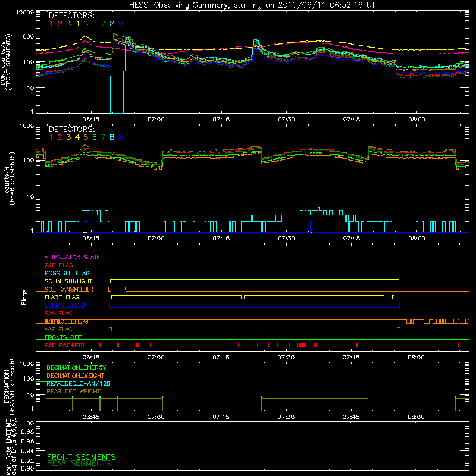The image size is (476, 476).
Task: Select the SC_TRANSMITTER flag label
Action: pyautogui.click(x=69, y=289)
